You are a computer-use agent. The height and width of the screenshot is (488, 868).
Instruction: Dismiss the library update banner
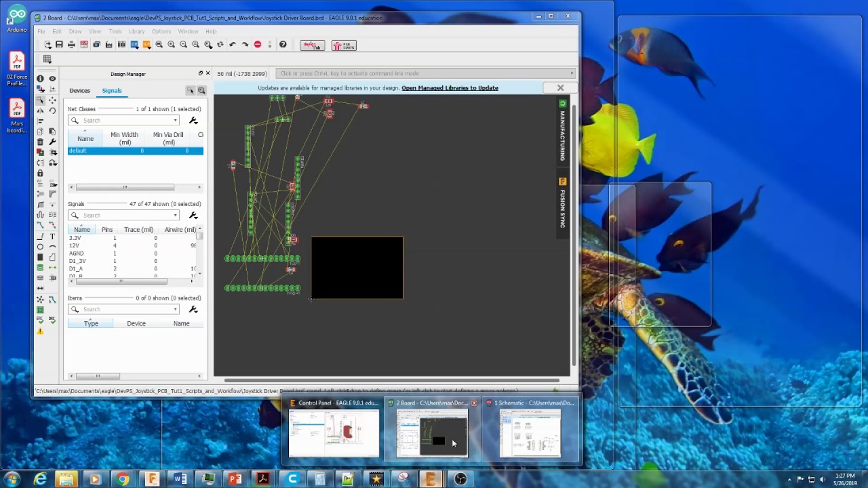pos(560,88)
